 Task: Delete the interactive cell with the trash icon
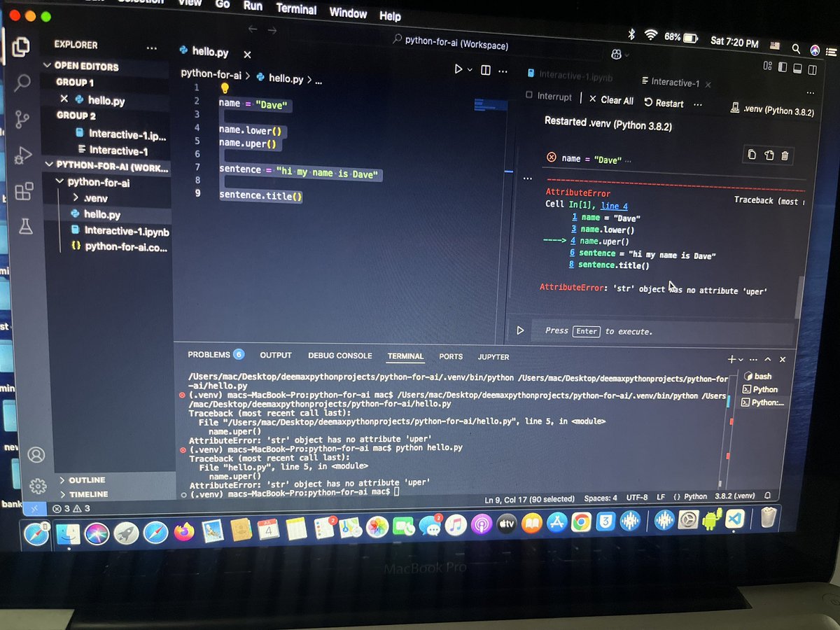click(785, 155)
